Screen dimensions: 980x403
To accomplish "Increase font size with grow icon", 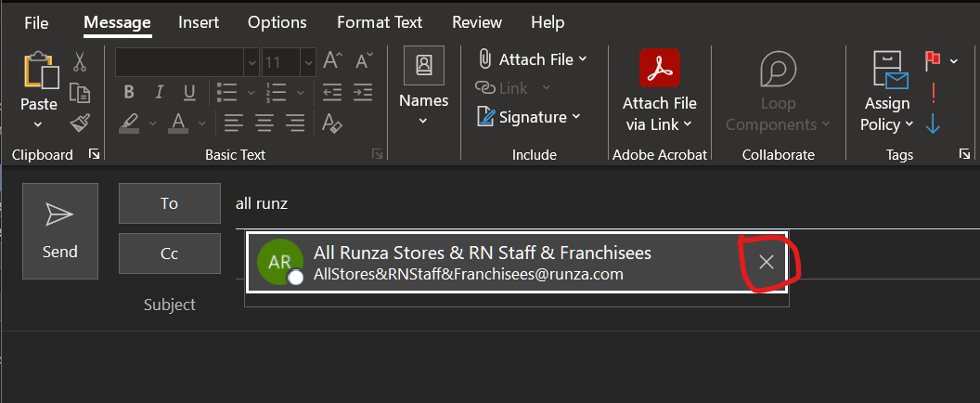I will [332, 61].
